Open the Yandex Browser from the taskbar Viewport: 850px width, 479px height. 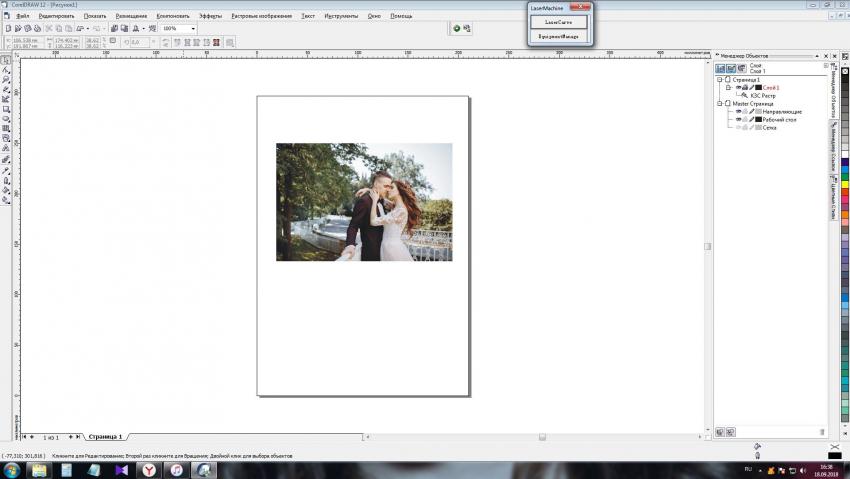click(x=148, y=469)
